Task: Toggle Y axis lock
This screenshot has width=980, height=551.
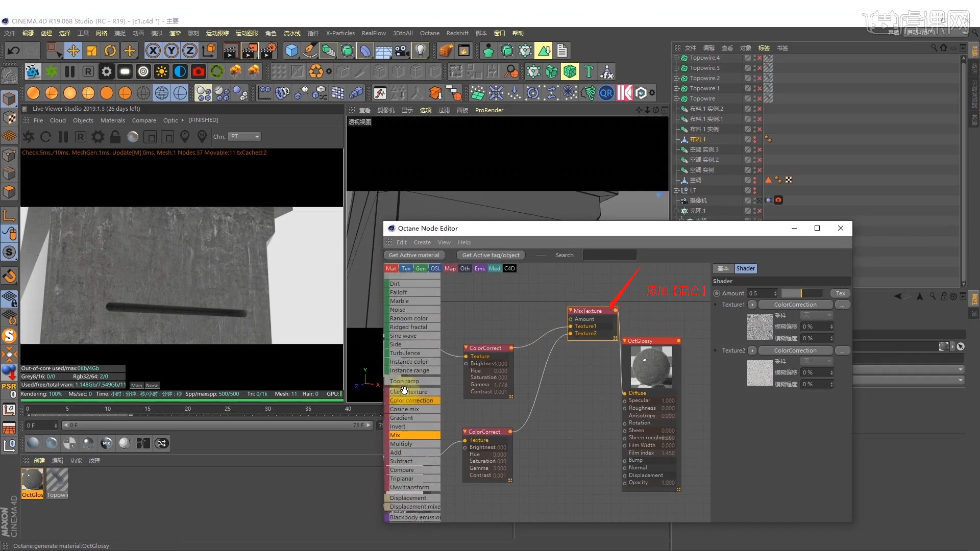Action: 171,51
